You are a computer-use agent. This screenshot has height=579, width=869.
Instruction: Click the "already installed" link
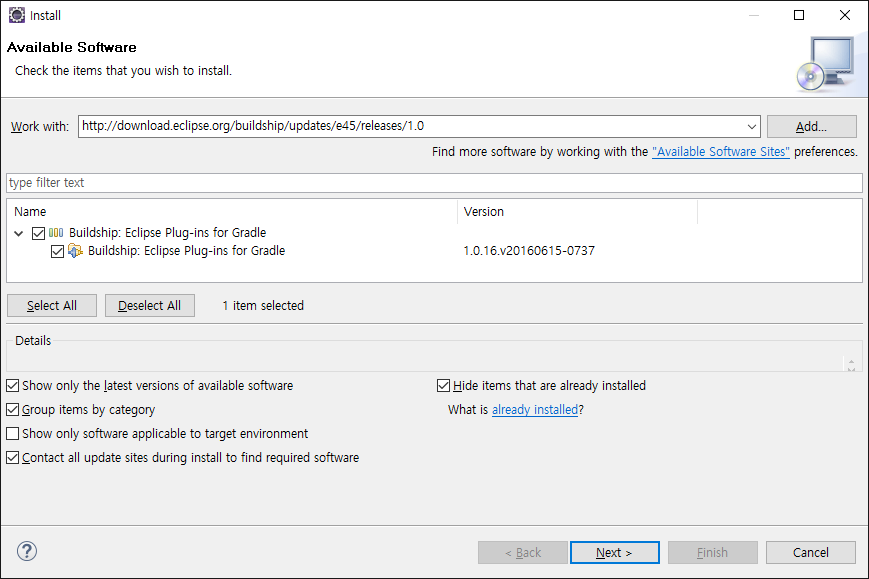tap(534, 409)
